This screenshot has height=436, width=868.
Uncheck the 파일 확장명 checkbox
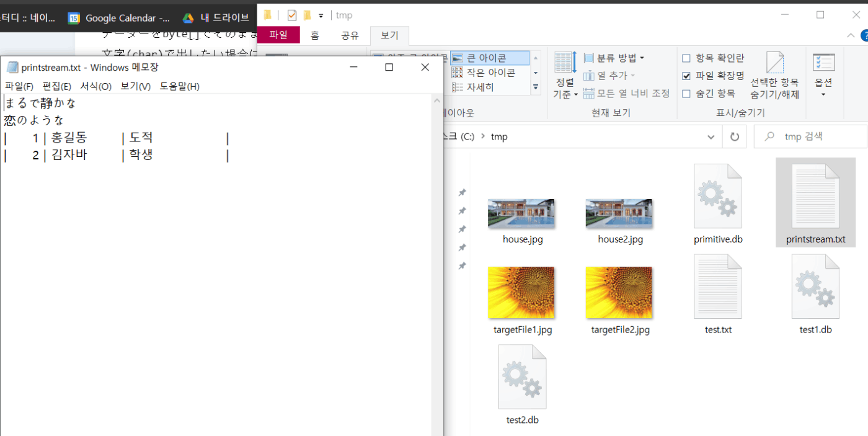[x=686, y=76]
